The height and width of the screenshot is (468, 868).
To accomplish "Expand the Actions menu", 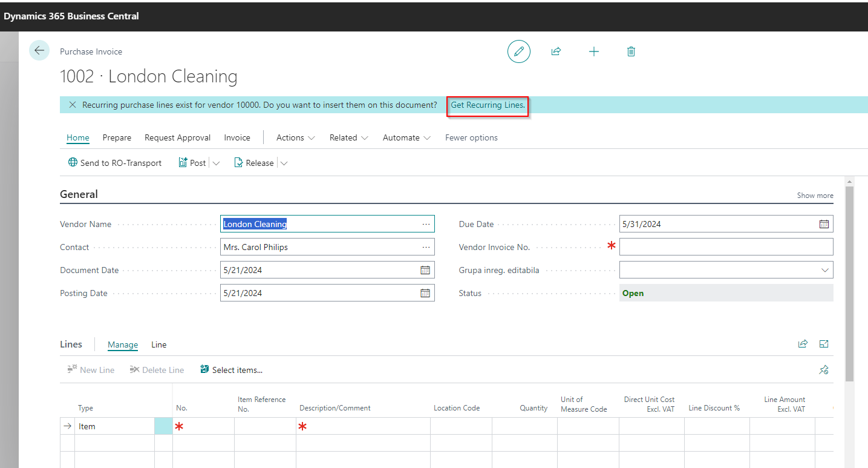I will [296, 137].
